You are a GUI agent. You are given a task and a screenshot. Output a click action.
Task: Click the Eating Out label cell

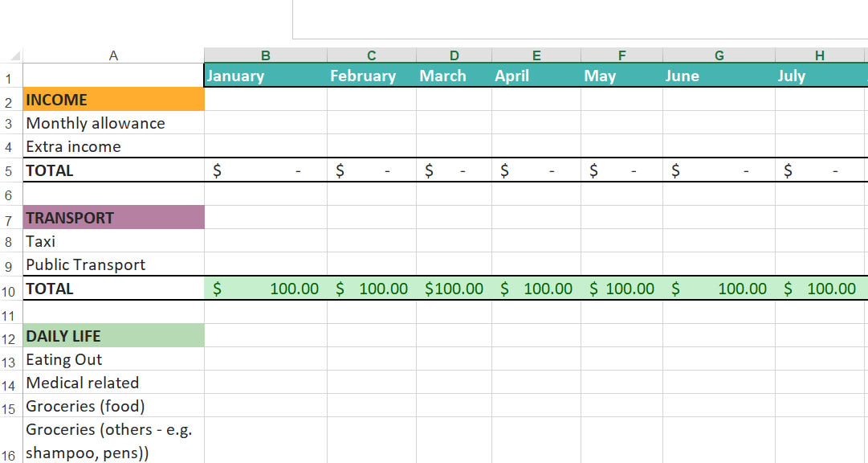pos(113,359)
